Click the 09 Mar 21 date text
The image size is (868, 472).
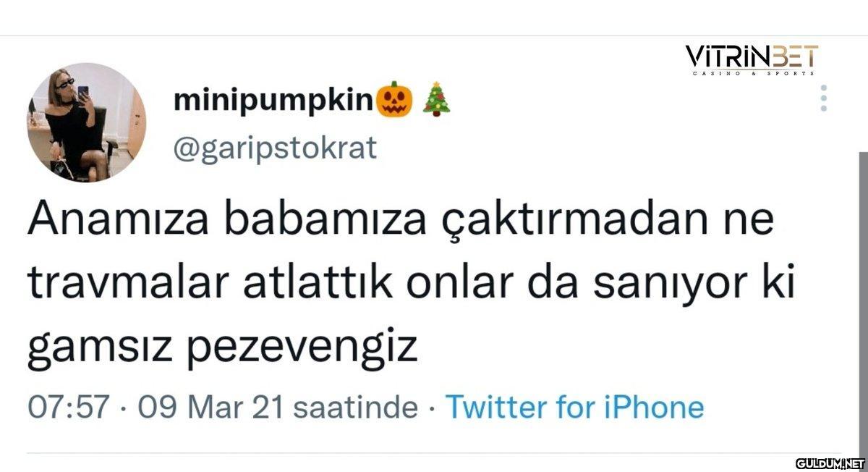tap(206, 407)
